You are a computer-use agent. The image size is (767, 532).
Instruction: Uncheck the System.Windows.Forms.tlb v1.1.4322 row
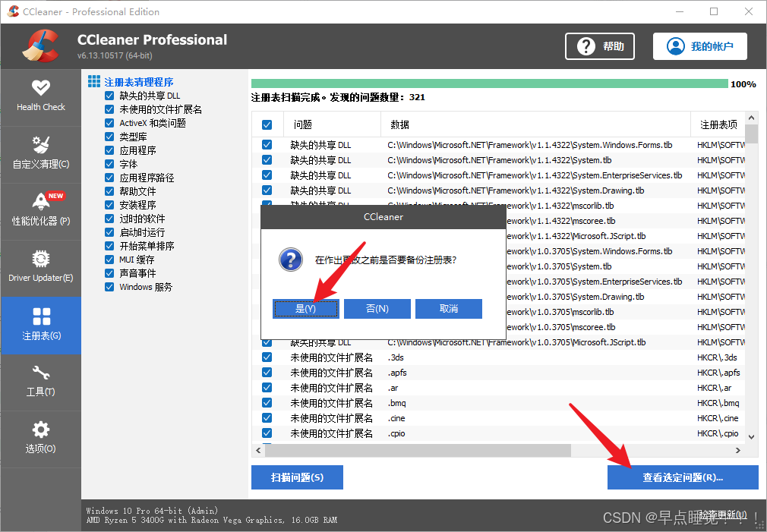267,145
